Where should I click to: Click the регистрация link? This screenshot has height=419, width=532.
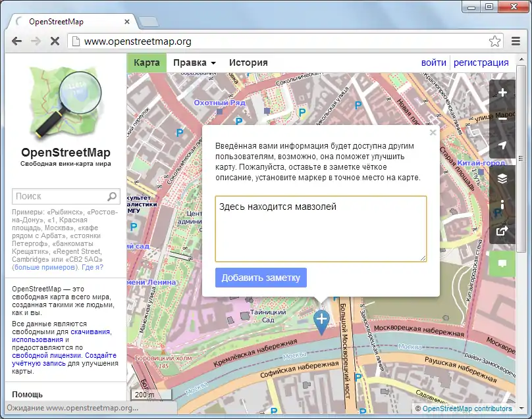(481, 62)
